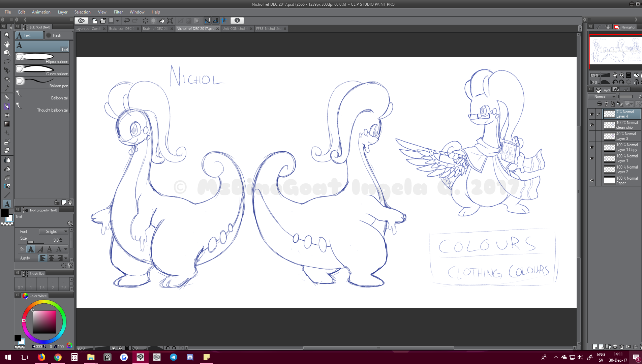Select the Pen tool in toolbar

pos(7,97)
